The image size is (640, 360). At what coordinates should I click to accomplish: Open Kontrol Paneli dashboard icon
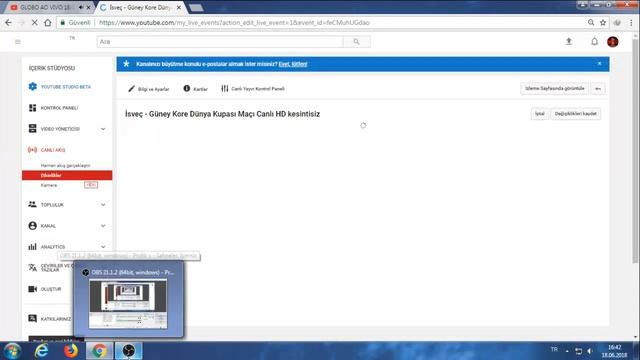click(x=33, y=108)
